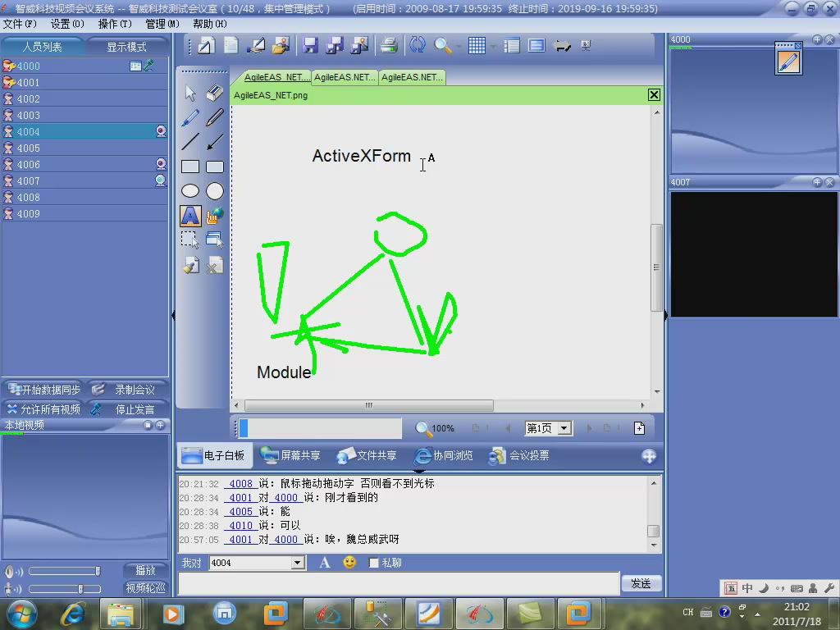Image resolution: width=840 pixels, height=630 pixels.
Task: Activate the text tool marked A
Action: pos(190,216)
